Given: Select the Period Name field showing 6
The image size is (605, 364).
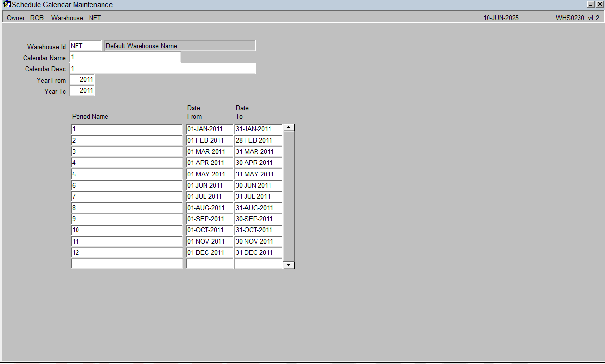Looking at the screenshot, I should click(127, 185).
